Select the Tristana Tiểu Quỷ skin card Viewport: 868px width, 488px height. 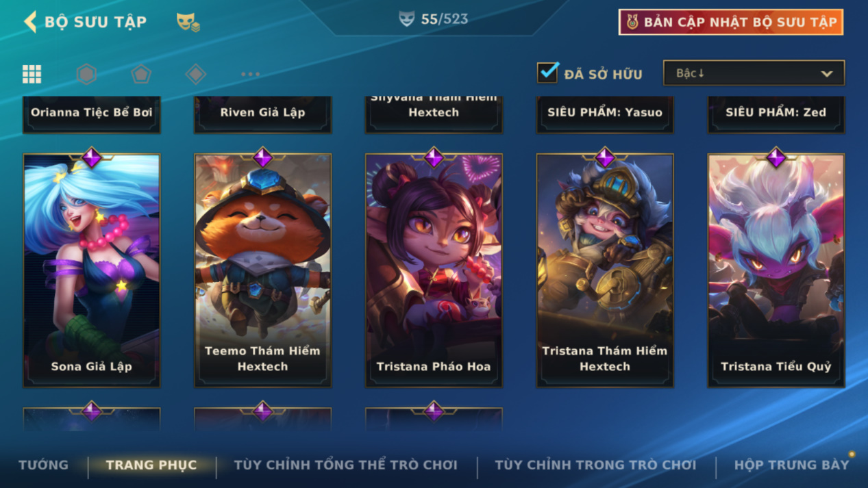tap(776, 270)
